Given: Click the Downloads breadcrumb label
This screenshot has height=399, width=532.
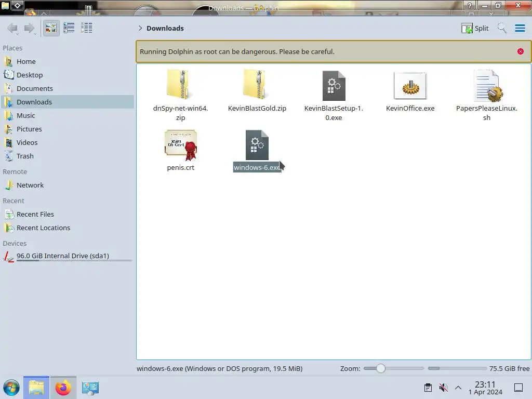Looking at the screenshot, I should pos(165,28).
